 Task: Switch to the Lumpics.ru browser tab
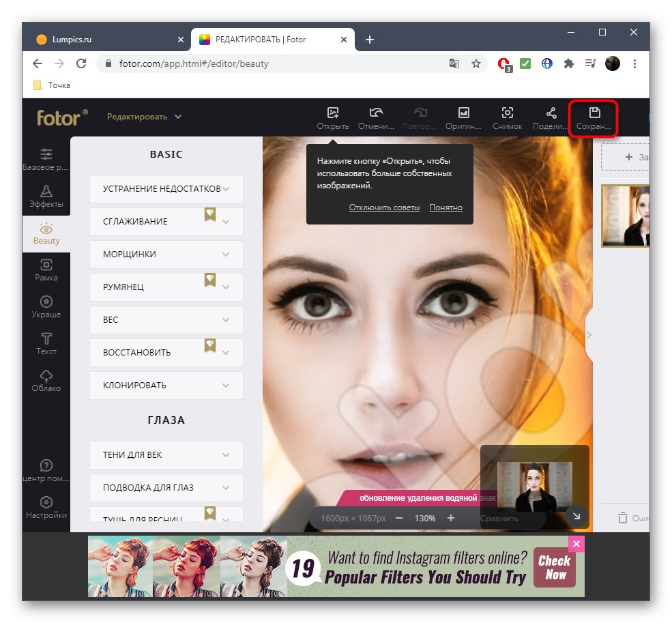[107, 40]
